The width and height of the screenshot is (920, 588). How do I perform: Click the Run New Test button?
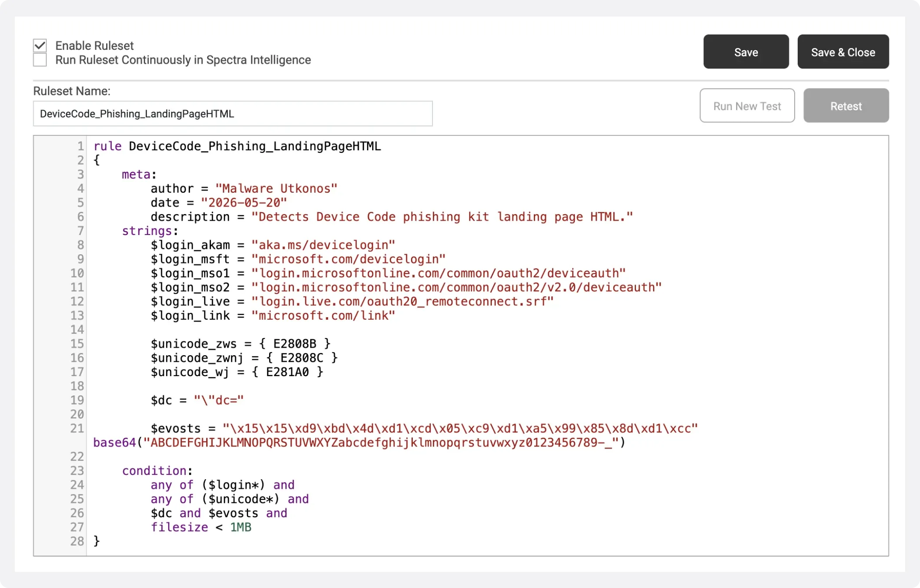[747, 106]
